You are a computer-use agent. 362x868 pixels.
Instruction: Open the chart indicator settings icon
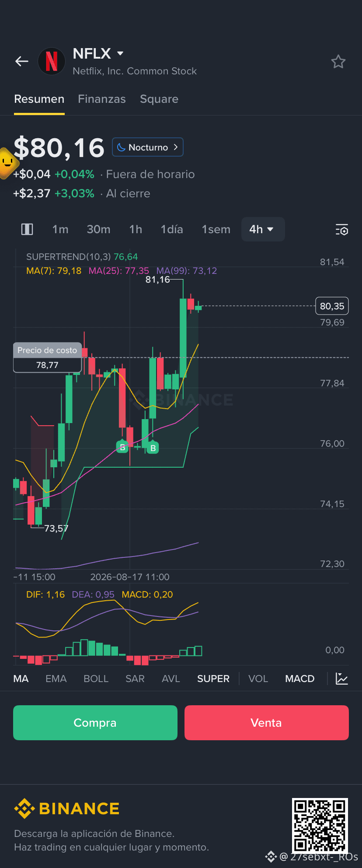342,230
